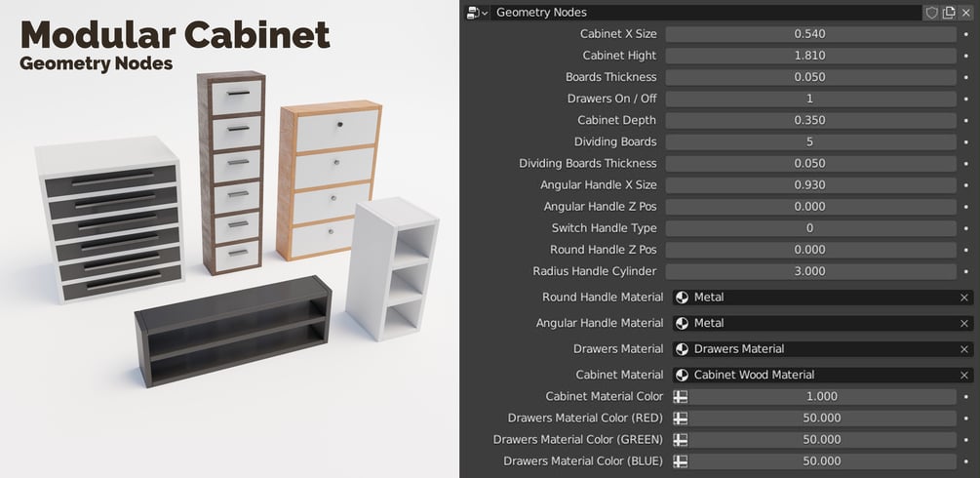Screen dimensions: 980x478
Task: Click the "Round Handle Material" label
Action: click(603, 298)
